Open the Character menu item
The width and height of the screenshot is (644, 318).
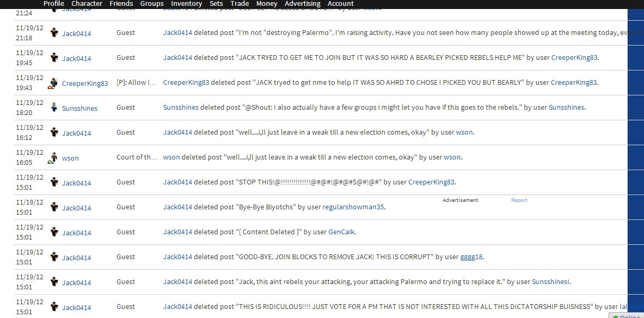click(87, 4)
